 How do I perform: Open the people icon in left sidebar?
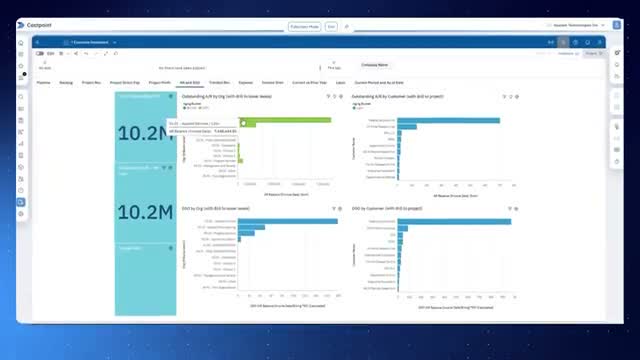(21, 179)
